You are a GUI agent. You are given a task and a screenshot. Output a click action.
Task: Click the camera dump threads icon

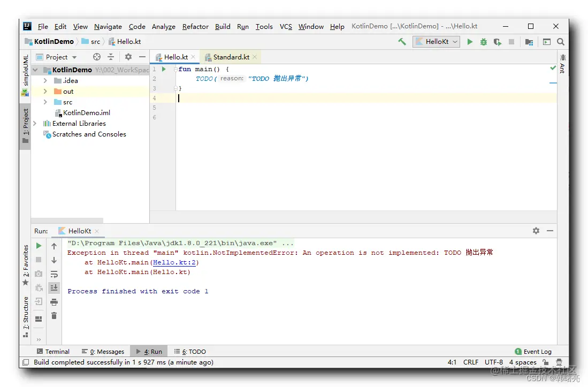[38, 274]
